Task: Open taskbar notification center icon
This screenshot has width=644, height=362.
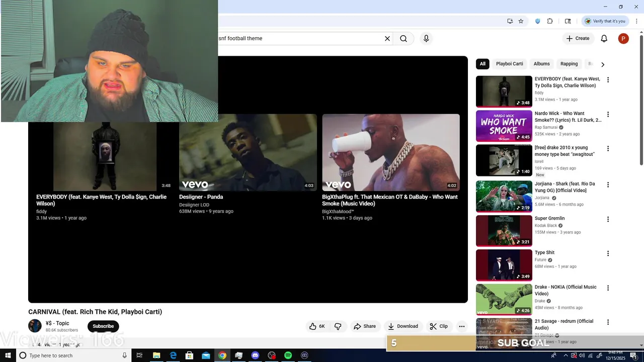Action: click(x=633, y=355)
